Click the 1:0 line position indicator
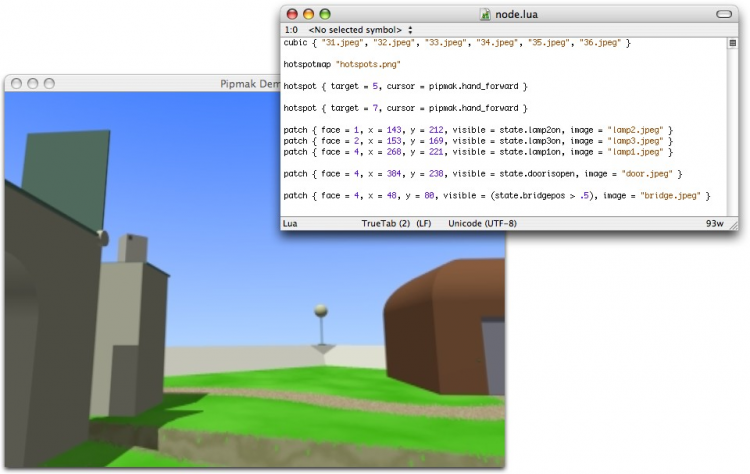The image size is (750, 474). point(291,30)
